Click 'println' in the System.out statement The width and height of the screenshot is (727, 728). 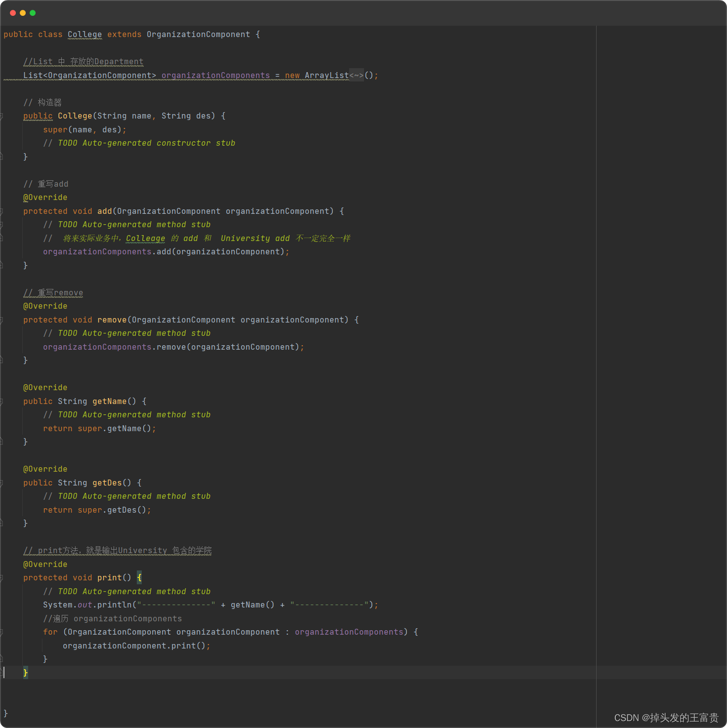(115, 605)
